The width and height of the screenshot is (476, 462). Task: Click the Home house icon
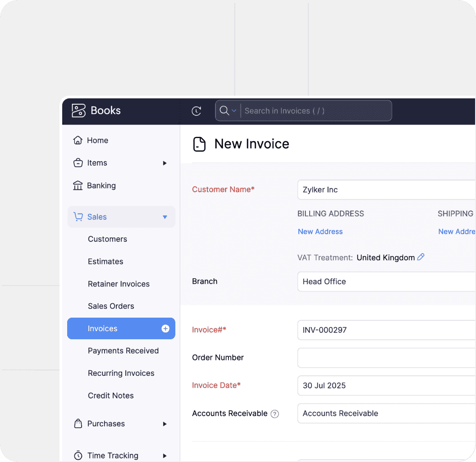[78, 140]
